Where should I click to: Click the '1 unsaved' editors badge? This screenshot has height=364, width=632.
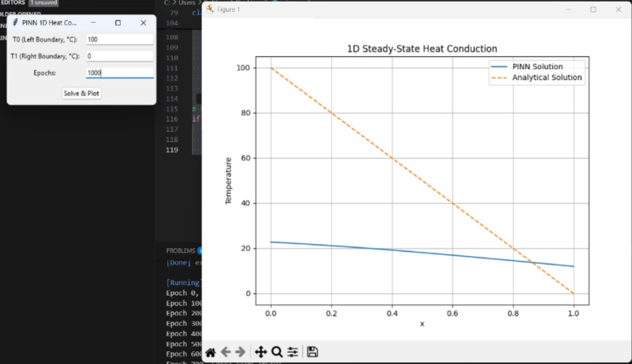(44, 3)
